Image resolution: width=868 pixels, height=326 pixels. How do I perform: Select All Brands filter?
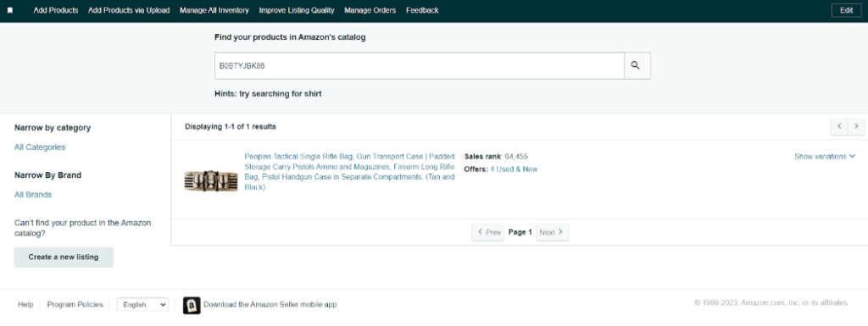[x=33, y=195]
